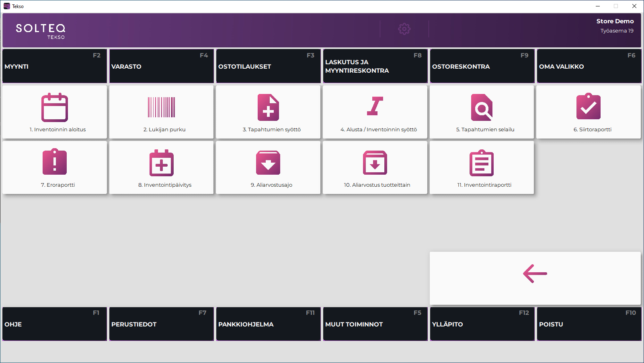Open Laskutus ja myyntireskontra menu

tap(375, 66)
